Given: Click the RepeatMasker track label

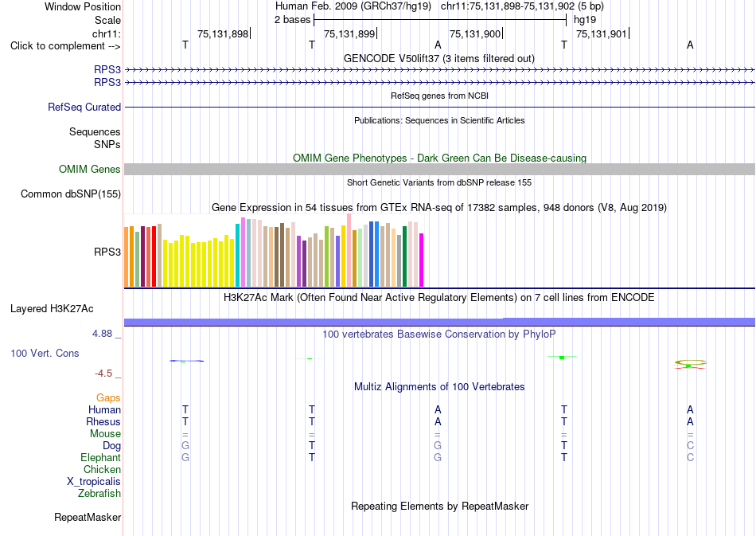Looking at the screenshot, I should coord(88,517).
